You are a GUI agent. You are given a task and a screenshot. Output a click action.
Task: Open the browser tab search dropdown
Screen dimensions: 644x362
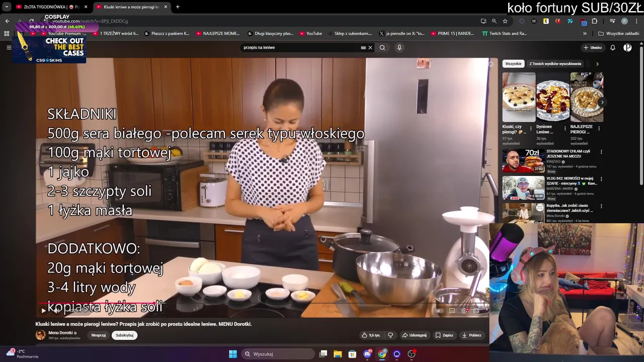[7, 7]
